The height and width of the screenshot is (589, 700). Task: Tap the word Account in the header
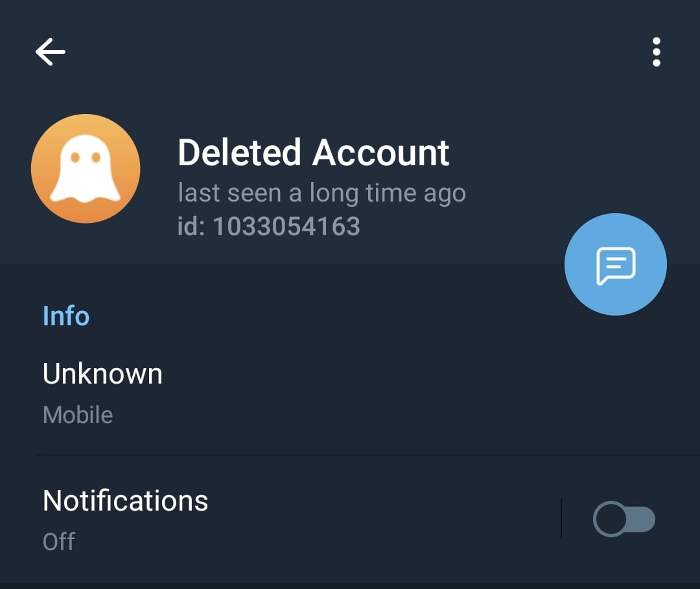tap(380, 153)
